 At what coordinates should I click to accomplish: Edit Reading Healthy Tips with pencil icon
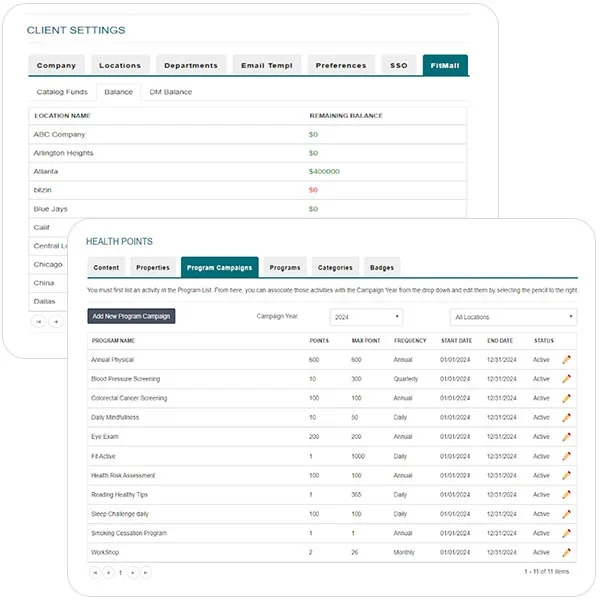click(566, 494)
